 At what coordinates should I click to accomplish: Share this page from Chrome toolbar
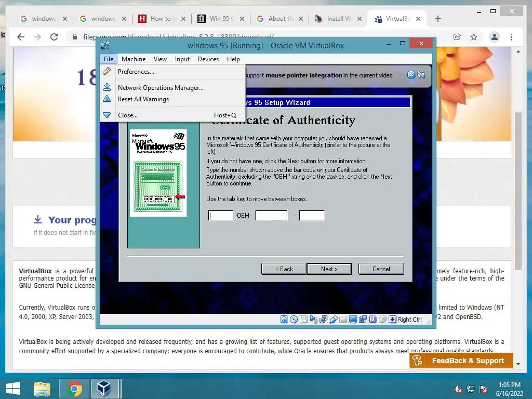coord(457,37)
